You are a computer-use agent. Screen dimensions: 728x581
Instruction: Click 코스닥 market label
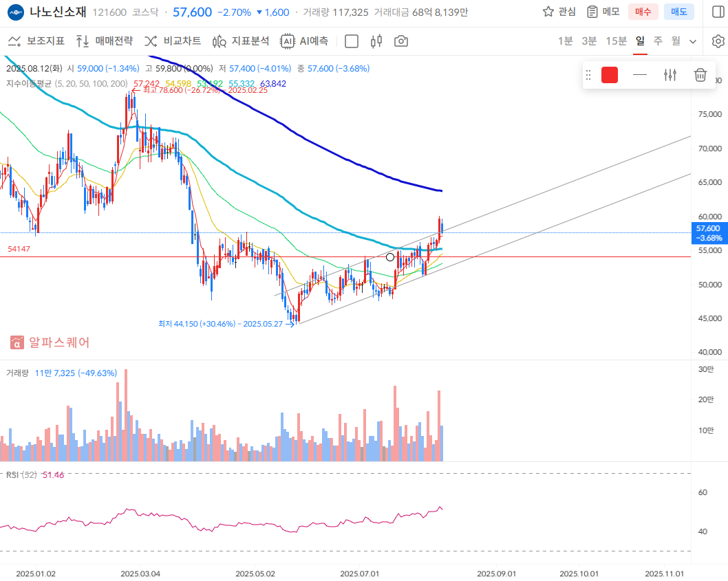tap(145, 12)
